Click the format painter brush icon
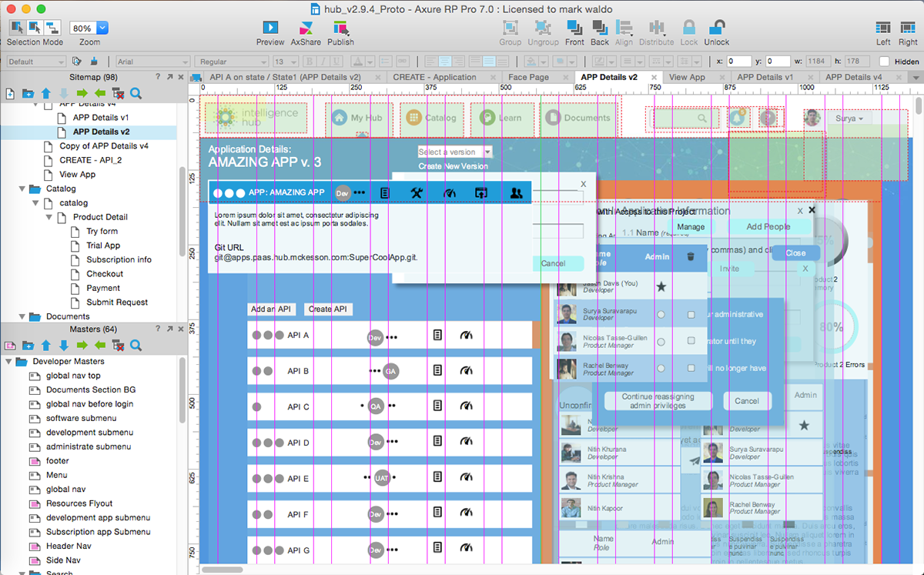Viewport: 924px width, 575px height. [94, 62]
